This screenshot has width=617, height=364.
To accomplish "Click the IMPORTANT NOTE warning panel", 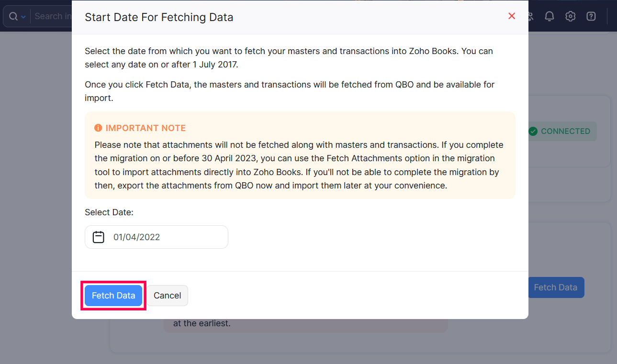I will 300,155.
